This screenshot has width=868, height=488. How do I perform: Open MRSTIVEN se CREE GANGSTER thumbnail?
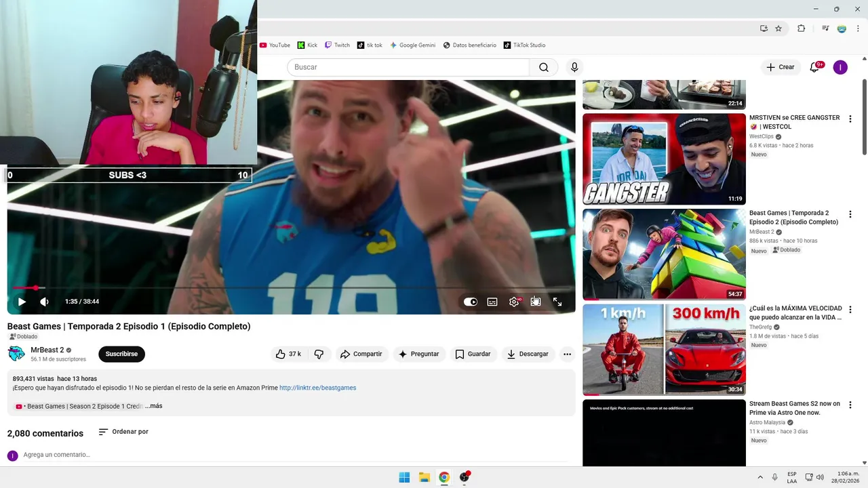pyautogui.click(x=664, y=159)
